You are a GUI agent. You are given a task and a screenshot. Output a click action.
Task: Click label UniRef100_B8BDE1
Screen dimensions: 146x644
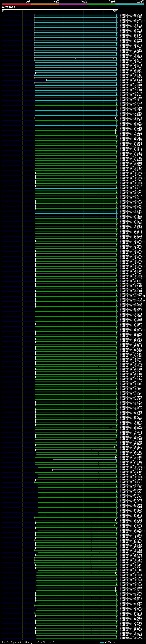click(131, 72)
